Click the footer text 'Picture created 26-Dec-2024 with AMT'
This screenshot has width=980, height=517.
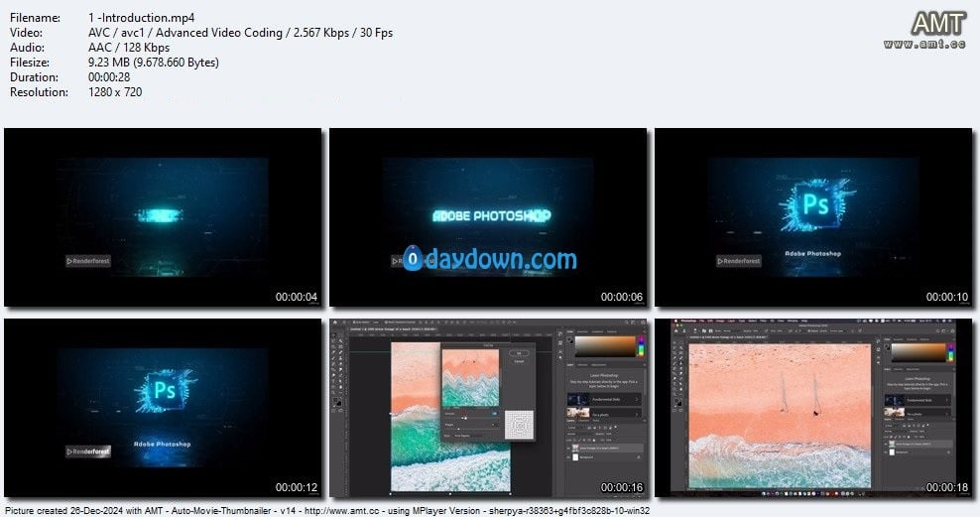[x=83, y=511]
